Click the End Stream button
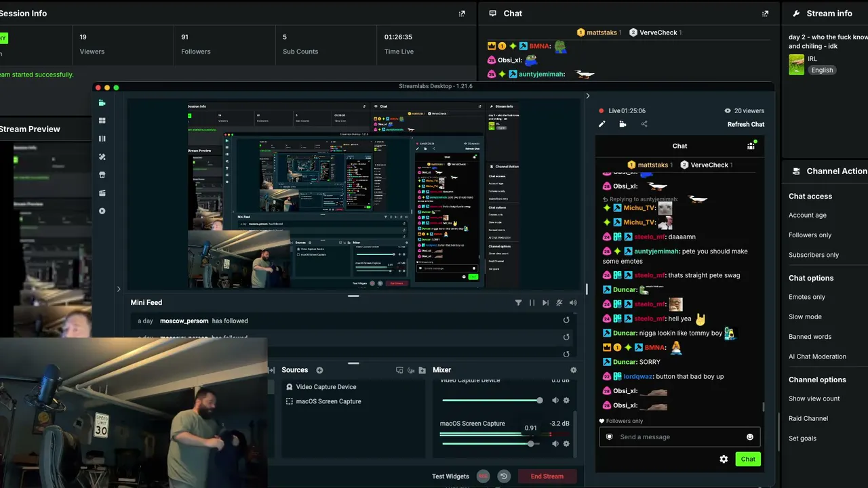 (x=547, y=476)
